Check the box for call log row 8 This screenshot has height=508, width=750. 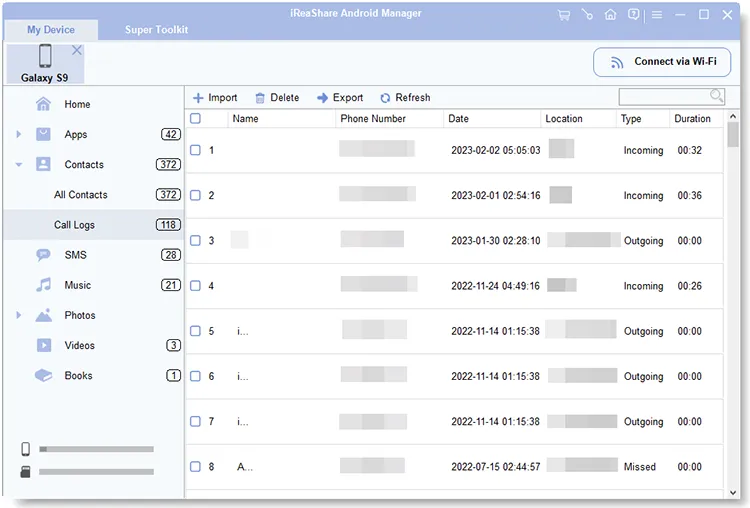195,466
